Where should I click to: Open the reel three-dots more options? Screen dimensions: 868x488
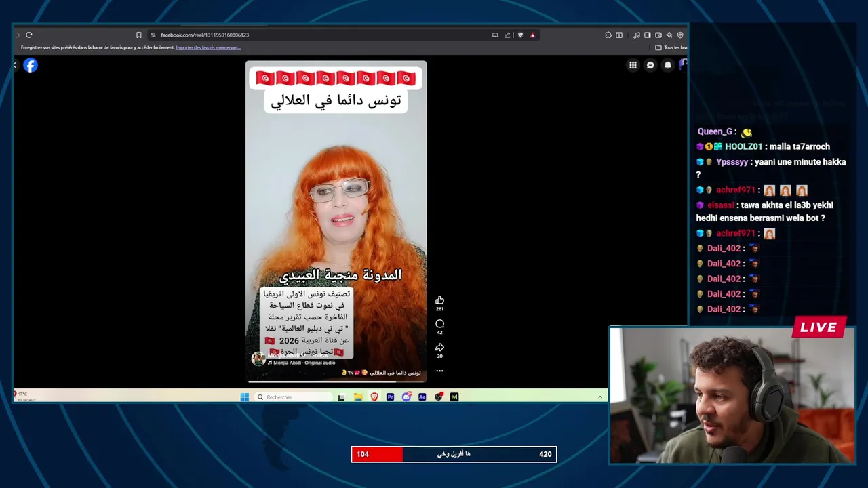tap(439, 371)
